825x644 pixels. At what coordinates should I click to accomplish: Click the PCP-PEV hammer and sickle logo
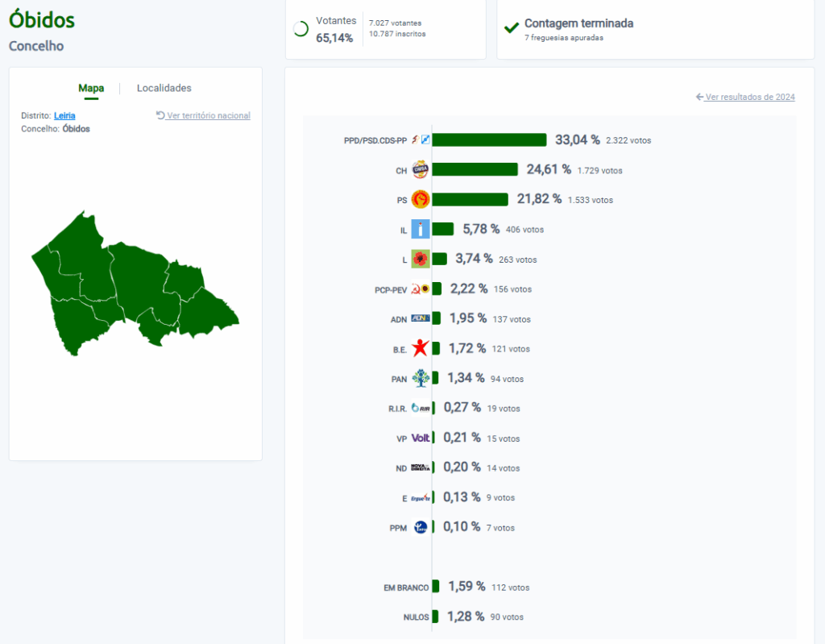(420, 289)
